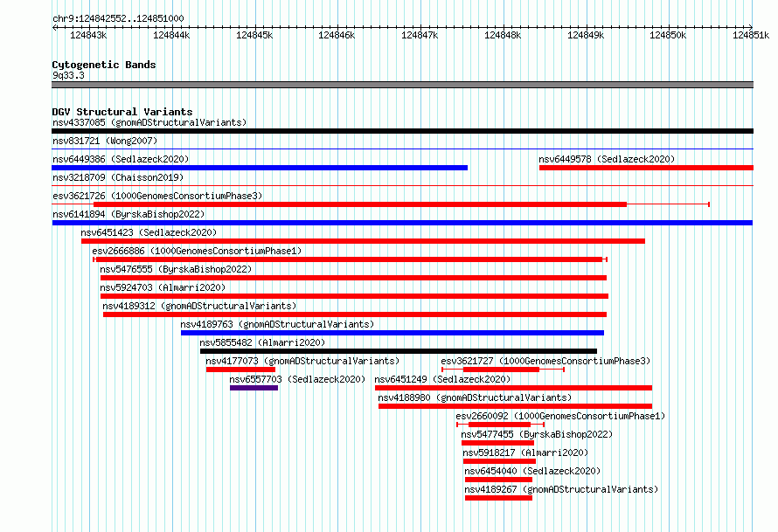
Task: Open the nsv6449386 (Sedlazeck2020) label
Action: click(x=121, y=159)
